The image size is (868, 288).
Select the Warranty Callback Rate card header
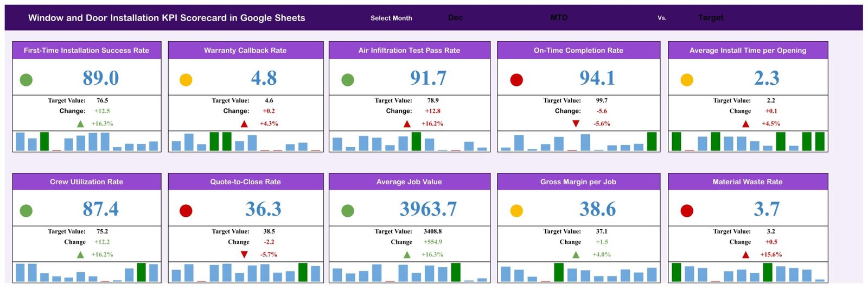[x=246, y=51]
